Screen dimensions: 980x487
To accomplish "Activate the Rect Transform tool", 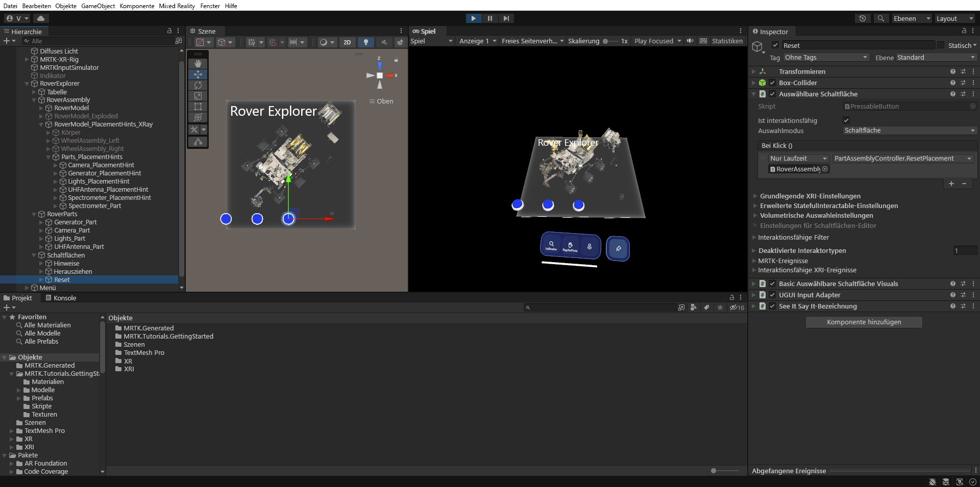I will coord(198,107).
